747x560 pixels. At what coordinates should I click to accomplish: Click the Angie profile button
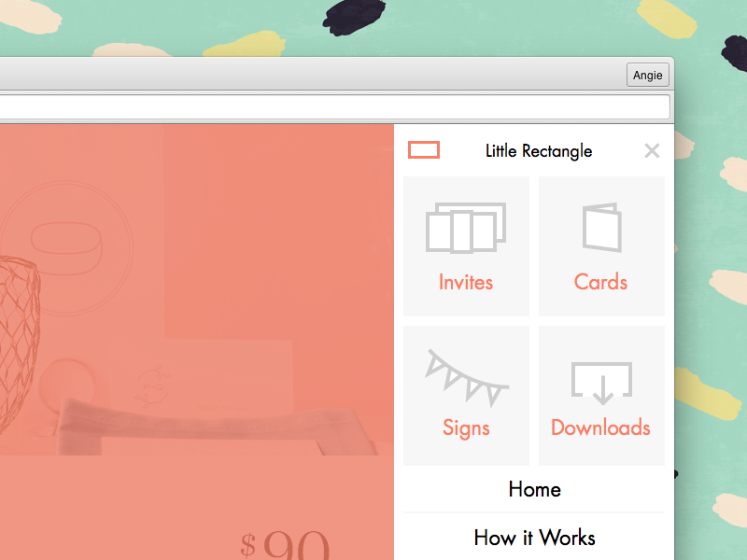(647, 75)
